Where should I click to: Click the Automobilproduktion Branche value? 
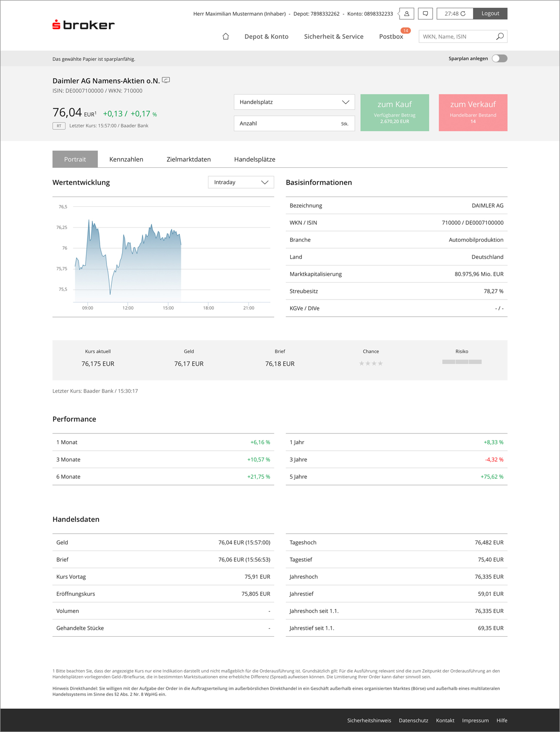pos(476,240)
